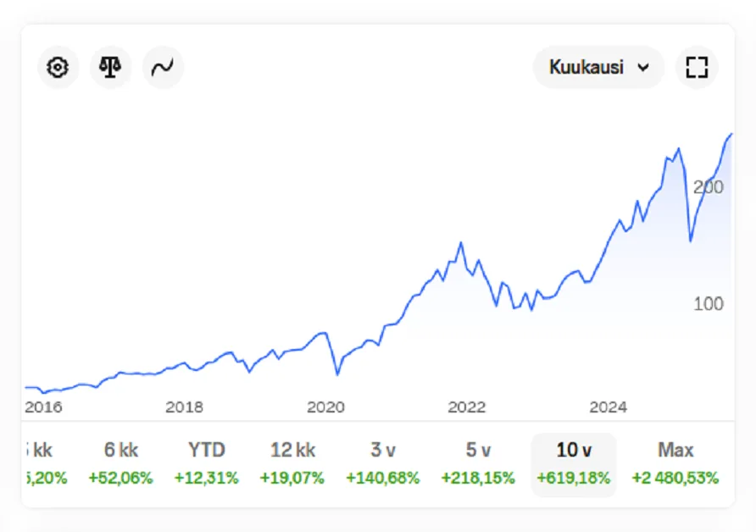Image resolution: width=756 pixels, height=532 pixels.
Task: Change chart type with line icon
Action: pyautogui.click(x=162, y=68)
